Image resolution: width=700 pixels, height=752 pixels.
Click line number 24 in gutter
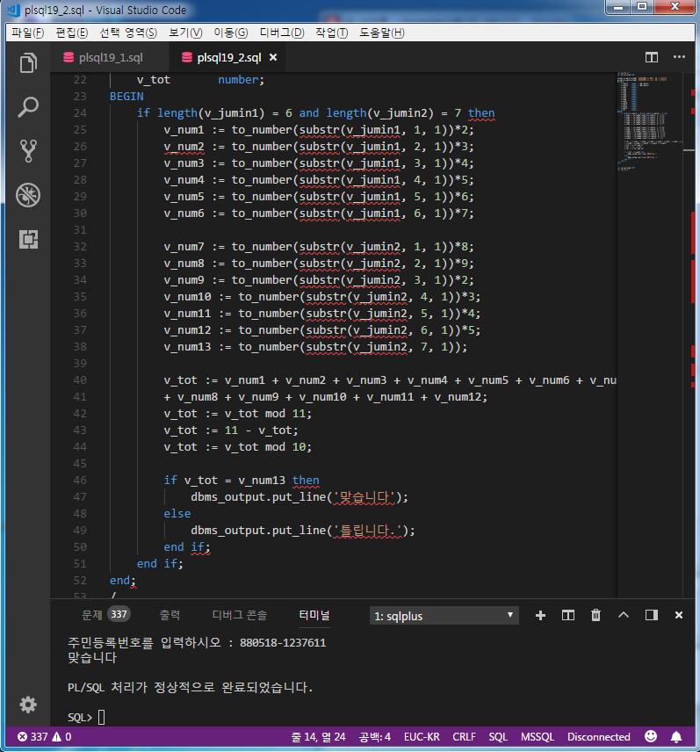[80, 113]
